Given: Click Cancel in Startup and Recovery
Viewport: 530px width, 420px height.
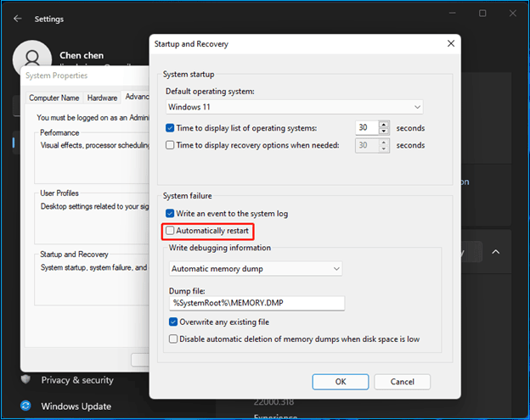Looking at the screenshot, I should point(403,382).
